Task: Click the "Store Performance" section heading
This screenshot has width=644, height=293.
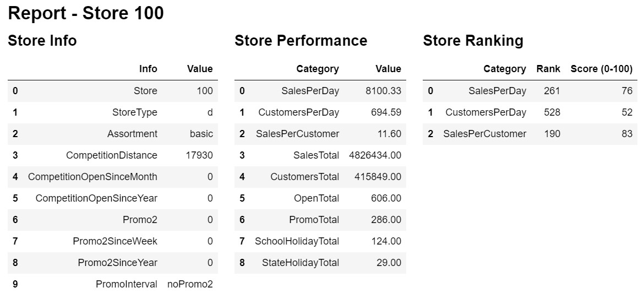Action: (x=301, y=40)
